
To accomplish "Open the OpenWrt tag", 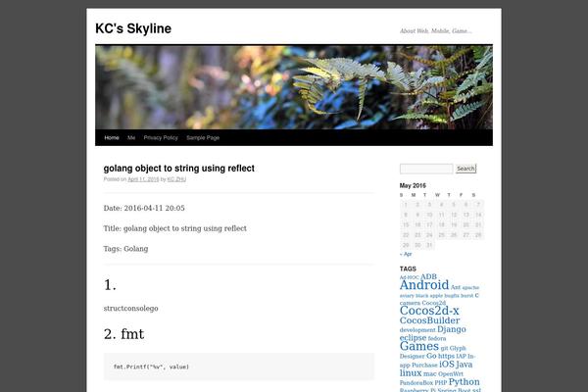I will (x=451, y=374).
